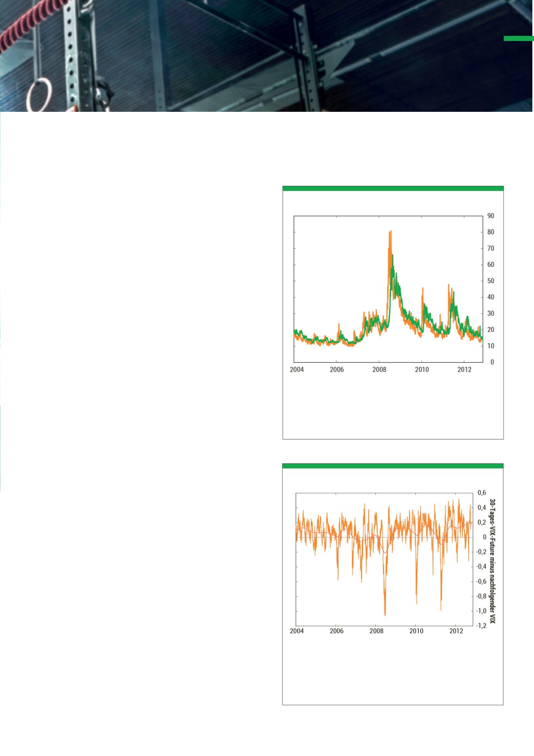Viewport: 534px width, 756px height.
Task: Click the 10 axis value
Action: pyautogui.click(x=491, y=346)
